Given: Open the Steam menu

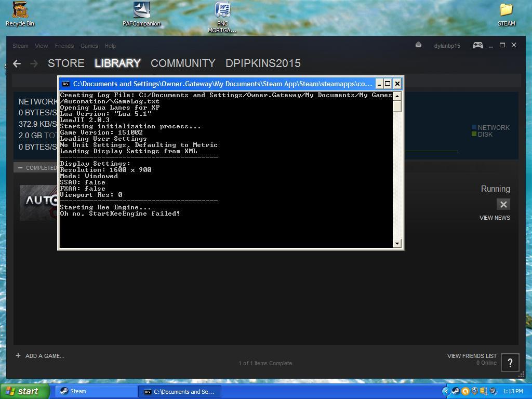Looking at the screenshot, I should pos(20,46).
